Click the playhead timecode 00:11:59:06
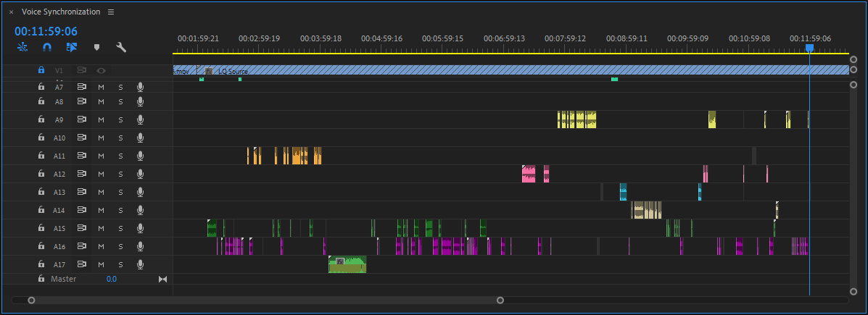The height and width of the screenshot is (315, 868). click(x=46, y=31)
